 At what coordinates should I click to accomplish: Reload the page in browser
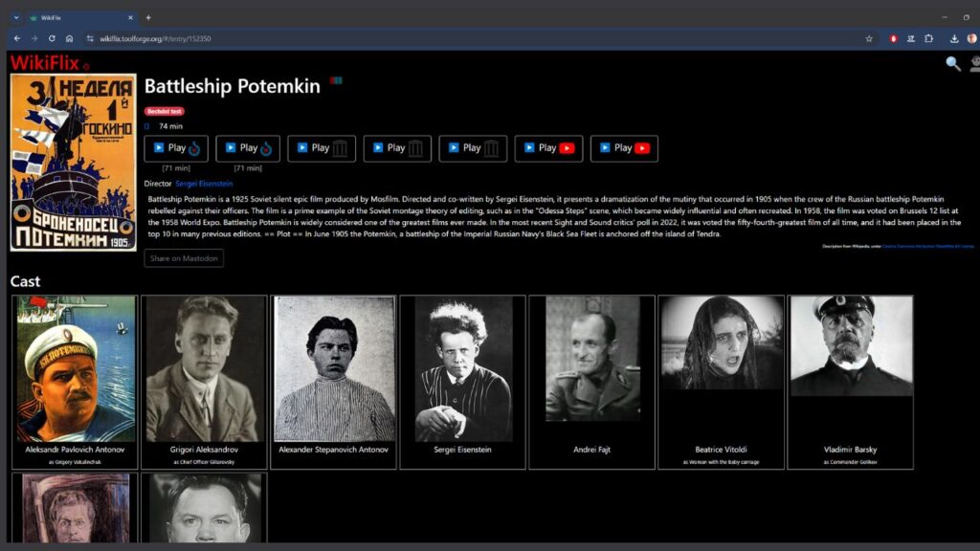[52, 38]
